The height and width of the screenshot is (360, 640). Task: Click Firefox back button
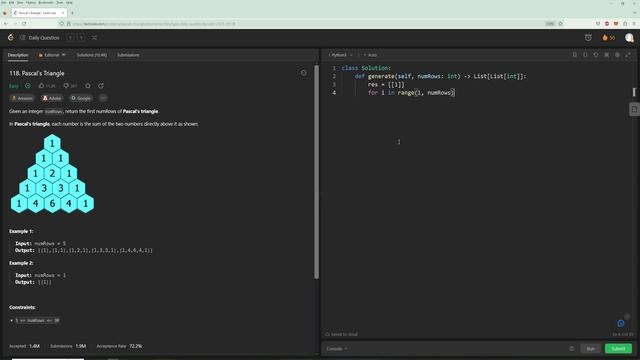click(x=6, y=24)
